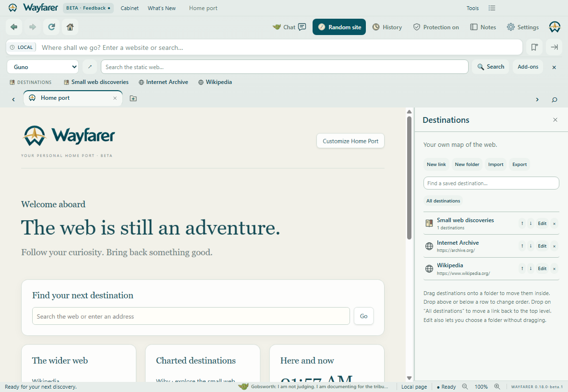Open browsing History
The width and height of the screenshot is (568, 392).
[x=387, y=27]
